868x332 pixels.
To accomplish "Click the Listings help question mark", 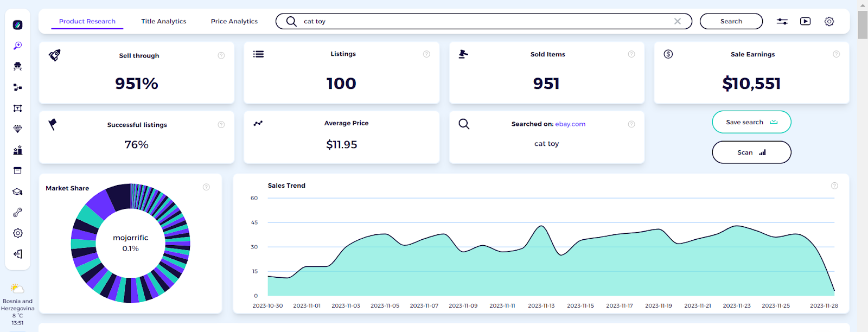I will tap(426, 54).
